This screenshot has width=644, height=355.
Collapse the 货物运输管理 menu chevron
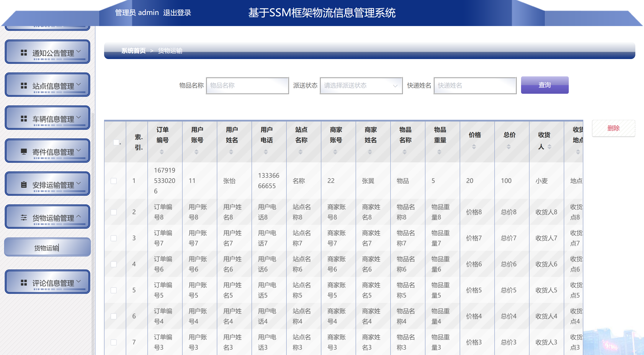tap(79, 216)
